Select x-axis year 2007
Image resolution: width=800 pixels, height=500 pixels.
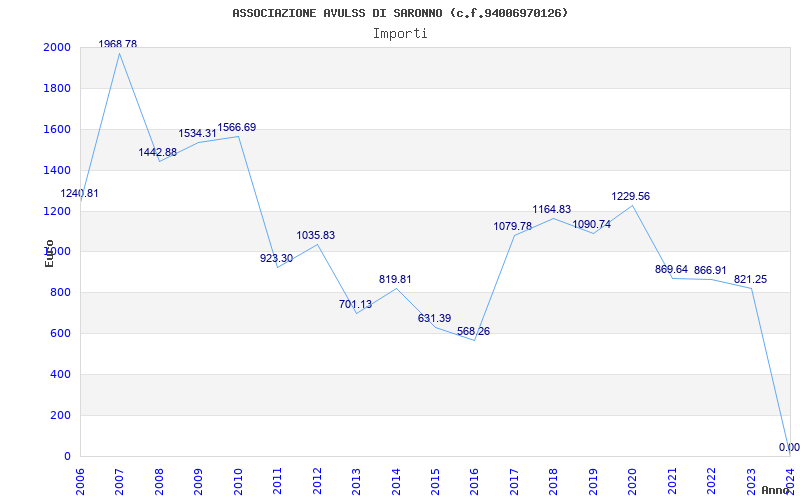[119, 481]
